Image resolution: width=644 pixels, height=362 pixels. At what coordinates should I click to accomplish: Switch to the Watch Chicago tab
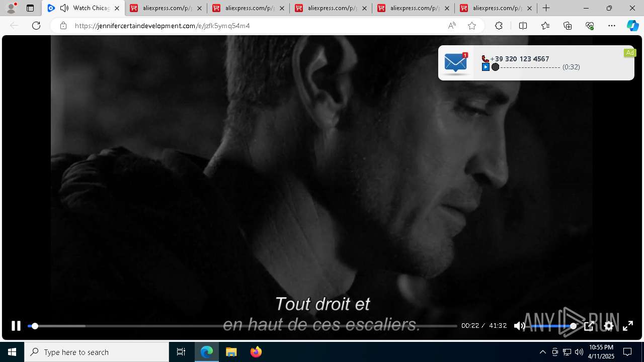(84, 8)
